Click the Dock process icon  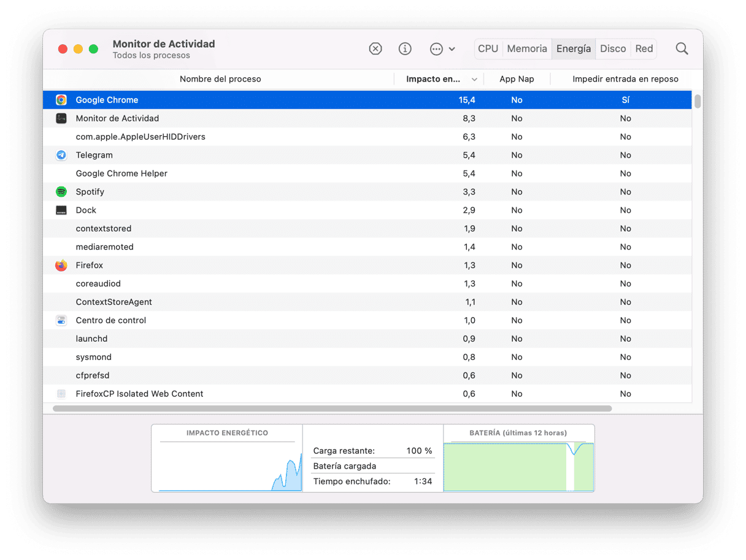[x=61, y=210]
